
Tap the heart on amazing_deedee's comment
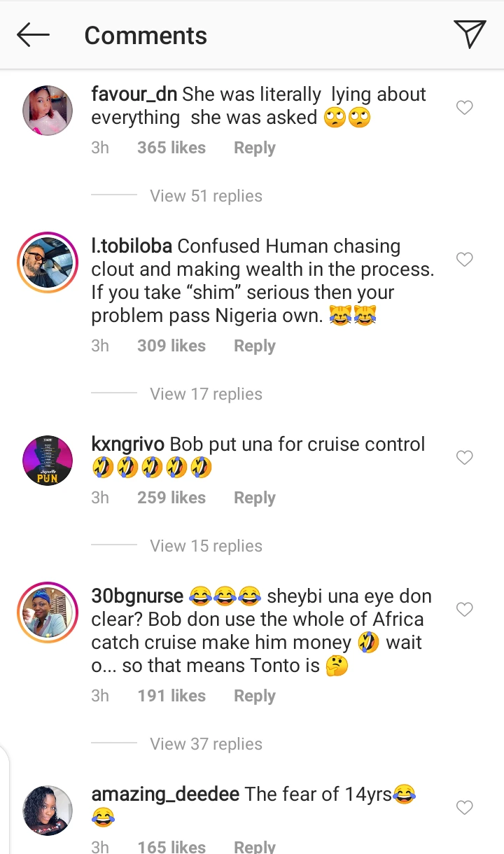(x=464, y=808)
